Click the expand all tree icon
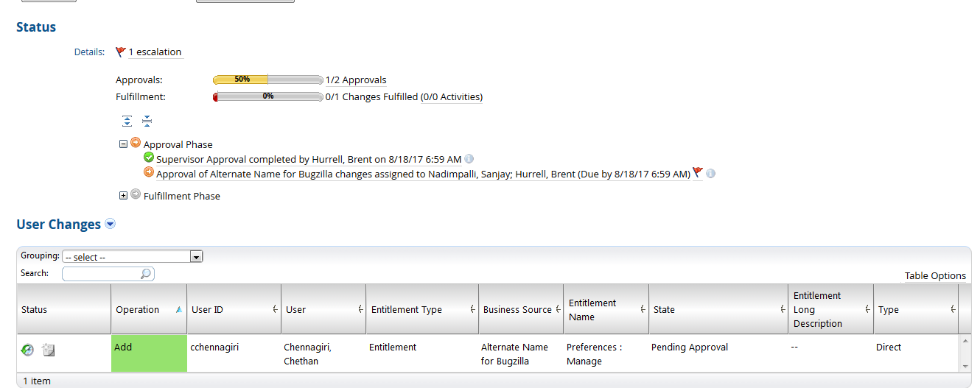Viewport: 980px width, 388px height. click(x=127, y=121)
